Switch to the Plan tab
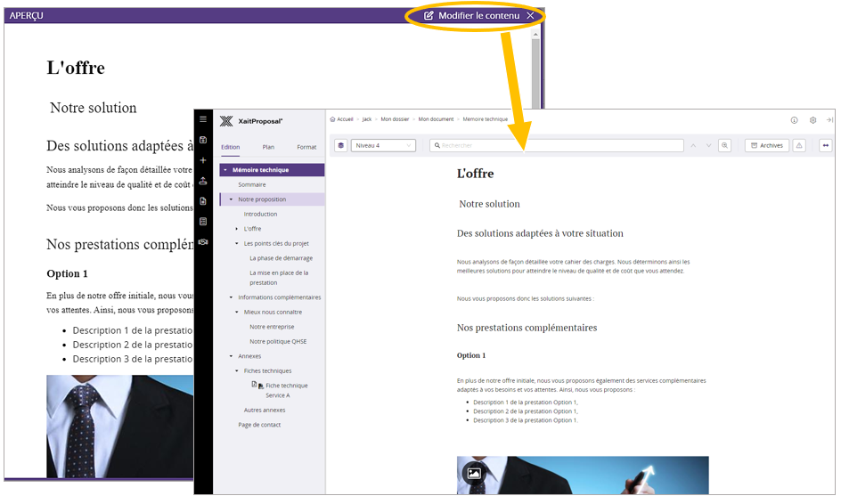The width and height of the screenshot is (841, 504). pos(268,147)
